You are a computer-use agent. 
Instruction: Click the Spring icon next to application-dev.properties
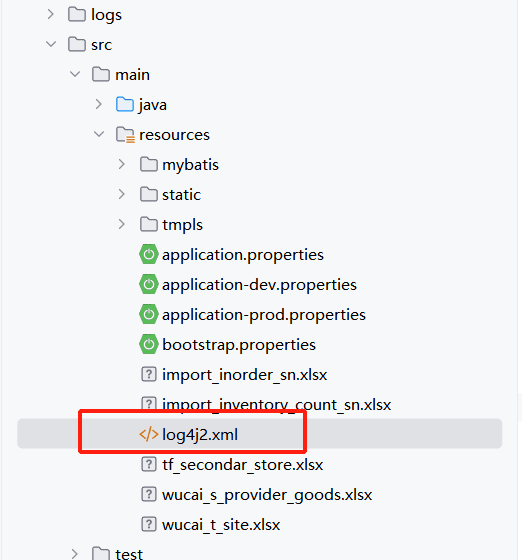click(148, 284)
